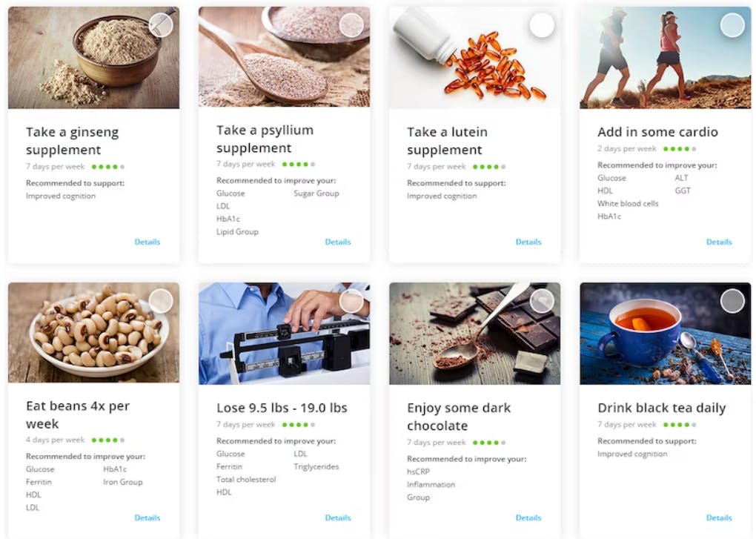The image size is (756, 539).
Task: Open Details for the psyllium supplement
Action: tap(338, 242)
